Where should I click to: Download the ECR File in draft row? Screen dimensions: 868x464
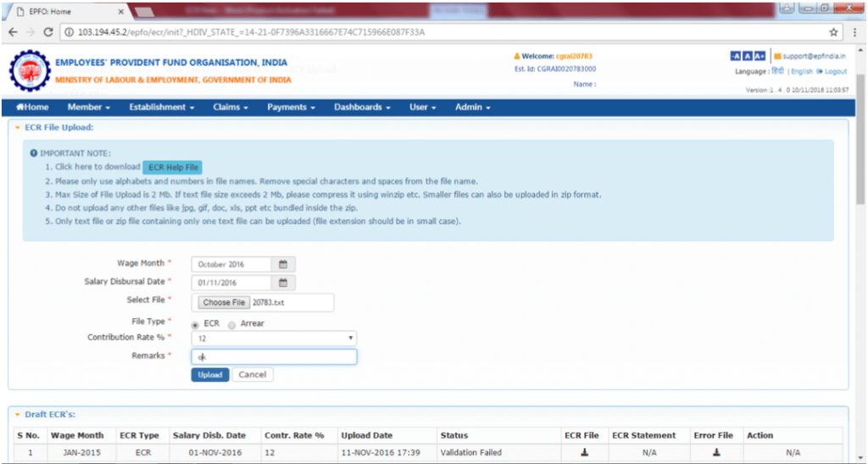pos(584,452)
